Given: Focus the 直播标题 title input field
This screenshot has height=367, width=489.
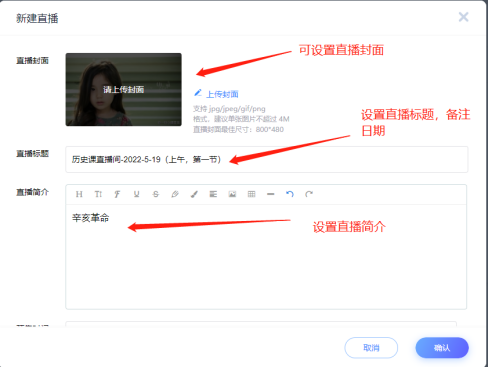Looking at the screenshot, I should [267, 159].
